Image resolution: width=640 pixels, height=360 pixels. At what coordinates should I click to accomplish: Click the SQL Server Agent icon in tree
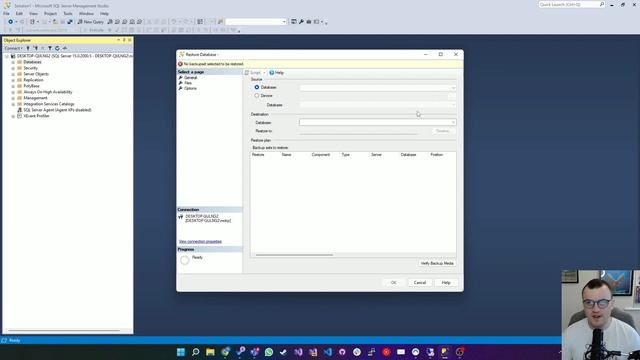[19, 110]
